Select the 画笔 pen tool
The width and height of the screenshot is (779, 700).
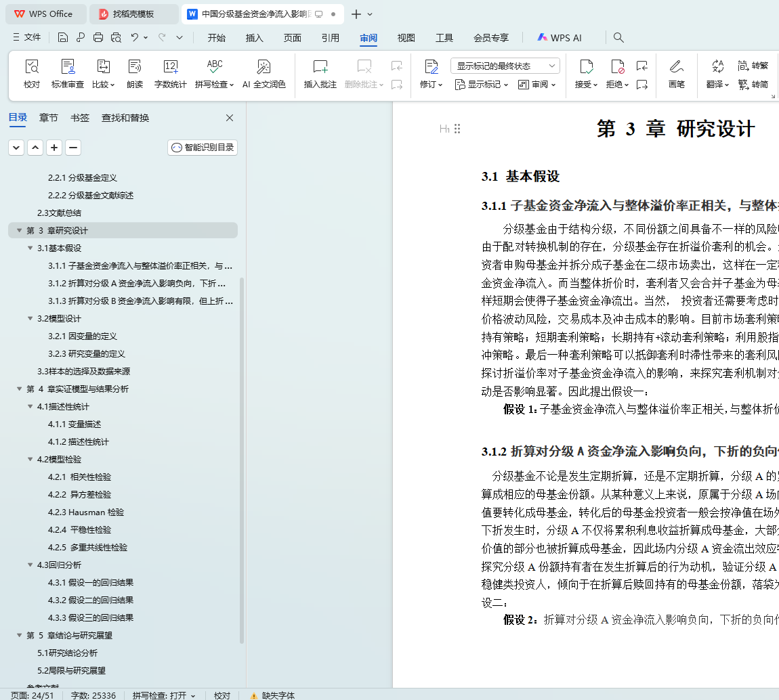point(676,67)
